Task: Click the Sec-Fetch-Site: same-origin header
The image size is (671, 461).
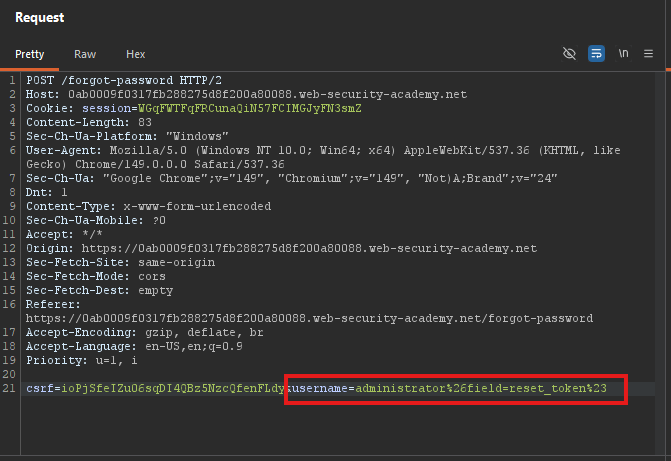Action: (x=121, y=262)
